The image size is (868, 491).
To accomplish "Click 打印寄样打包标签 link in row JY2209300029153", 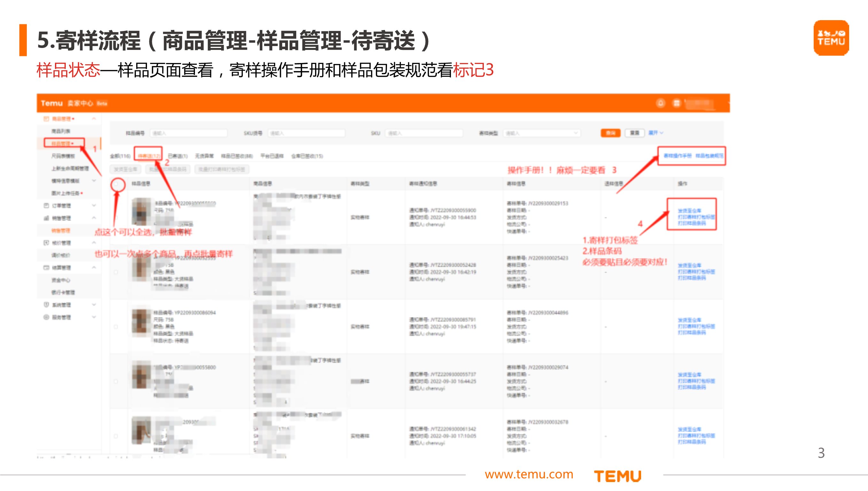I will point(696,217).
